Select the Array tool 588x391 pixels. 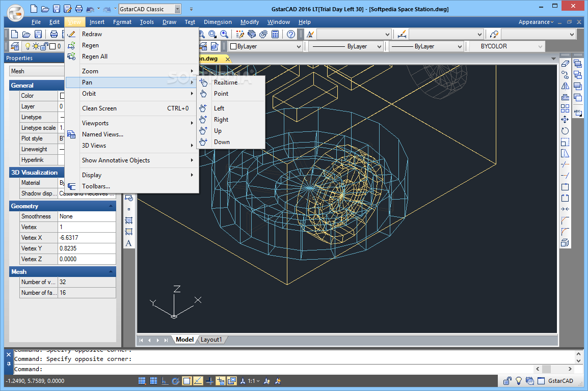(x=565, y=108)
